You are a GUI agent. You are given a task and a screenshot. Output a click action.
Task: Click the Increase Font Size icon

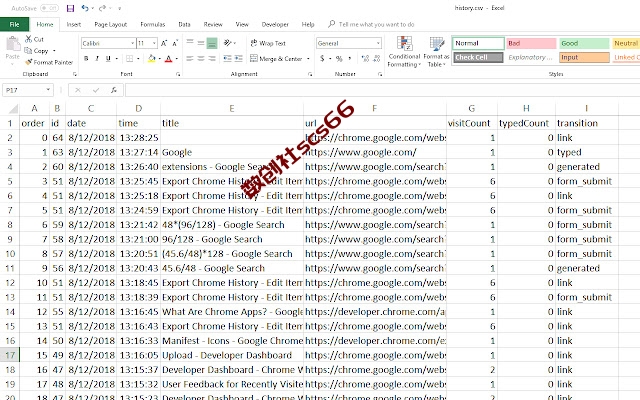(x=164, y=43)
